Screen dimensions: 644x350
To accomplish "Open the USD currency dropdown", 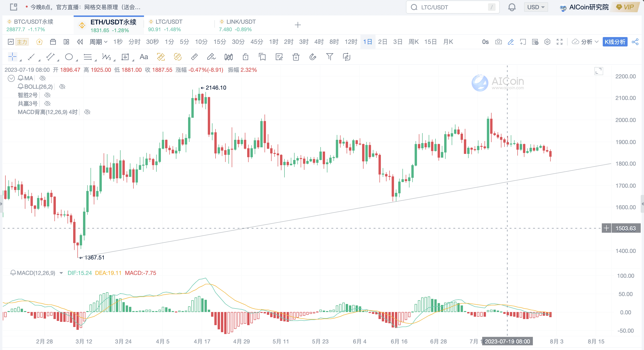I will [536, 7].
